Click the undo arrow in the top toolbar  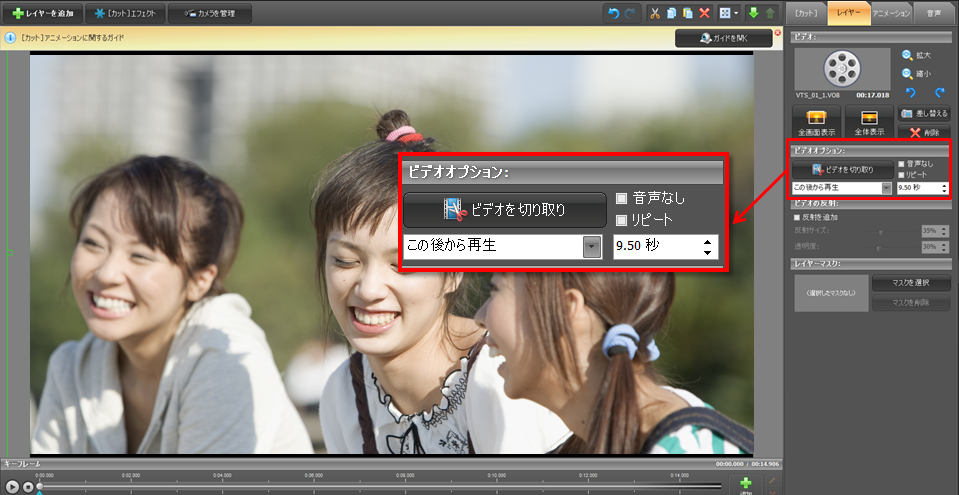tap(613, 13)
